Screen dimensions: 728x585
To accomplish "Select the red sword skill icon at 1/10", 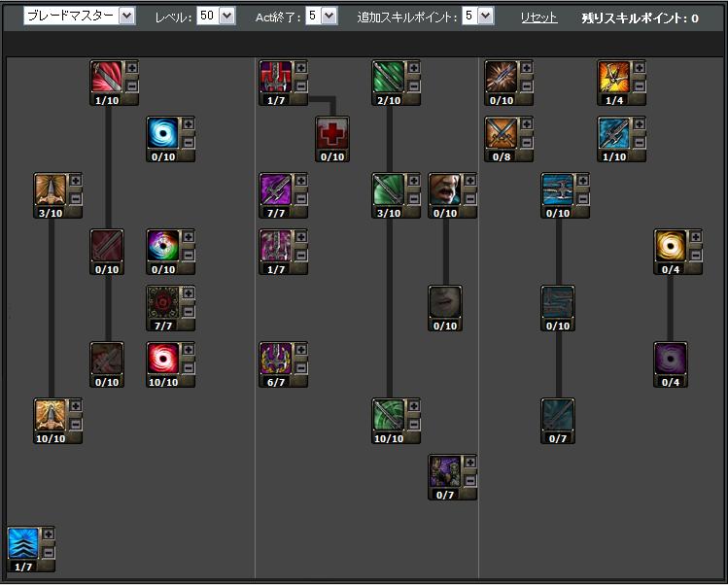I will [107, 77].
